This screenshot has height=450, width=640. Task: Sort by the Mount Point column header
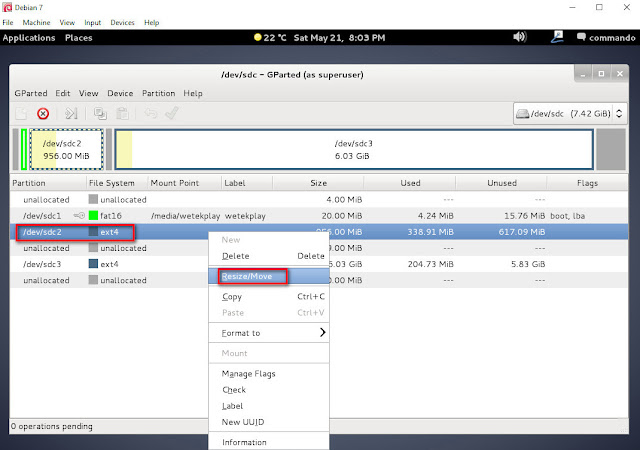click(x=184, y=183)
